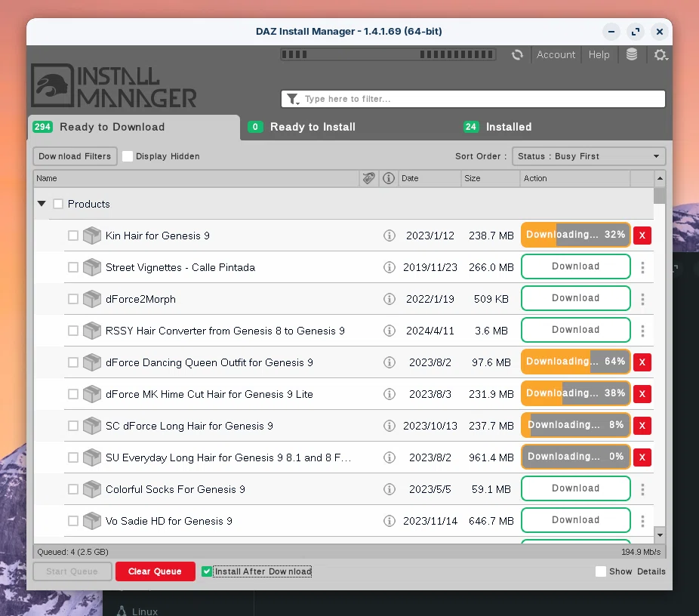Open the Help menu
Image resolution: width=699 pixels, height=616 pixels.
click(x=599, y=55)
